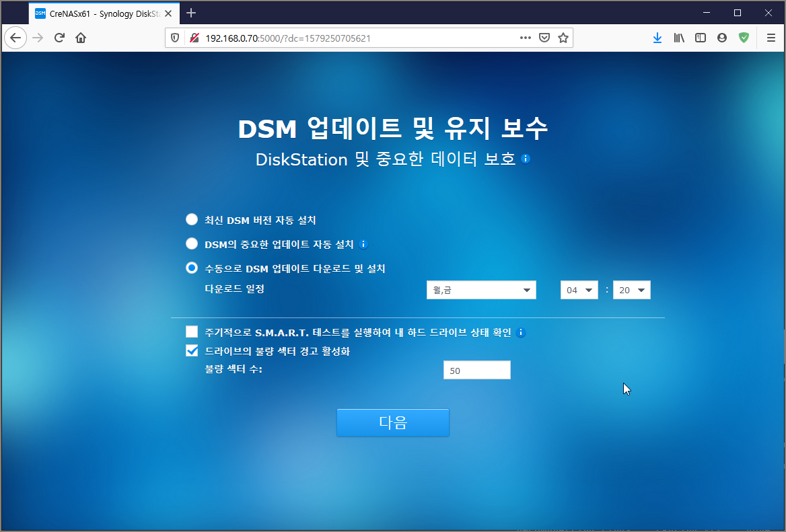The width and height of the screenshot is (786, 532).
Task: Open page actions three-dot menu
Action: coord(526,38)
